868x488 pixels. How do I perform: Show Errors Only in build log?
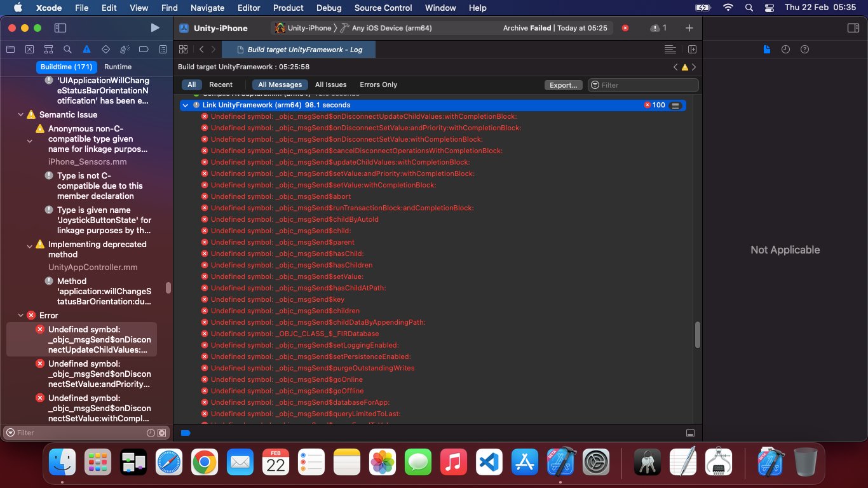pos(378,85)
